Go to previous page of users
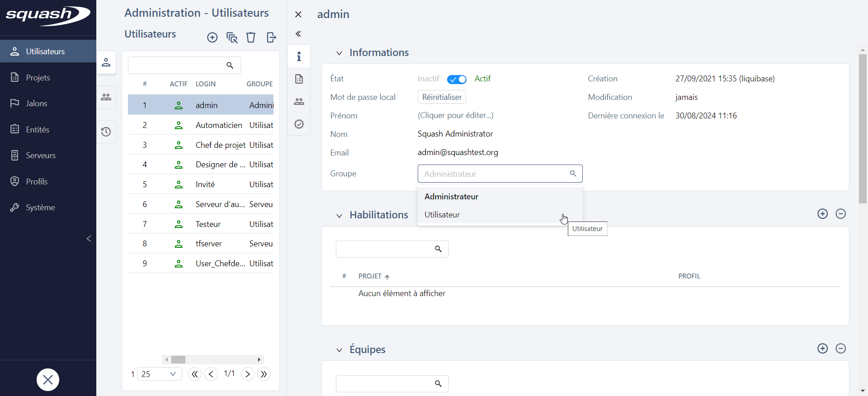Viewport: 868px width, 396px height. [x=211, y=374]
